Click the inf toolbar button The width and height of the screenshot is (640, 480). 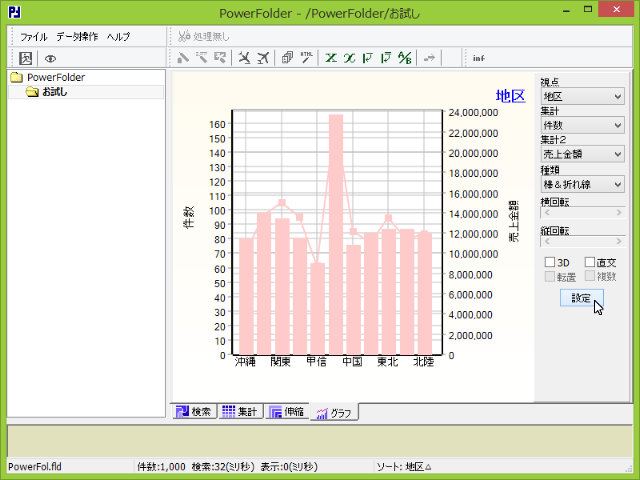click(x=479, y=58)
